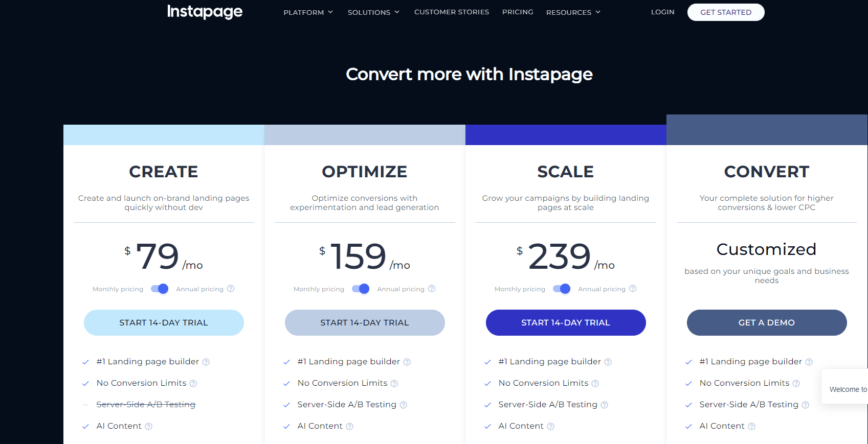The image size is (868, 444).
Task: Click the Get Started button
Action: pos(726,12)
